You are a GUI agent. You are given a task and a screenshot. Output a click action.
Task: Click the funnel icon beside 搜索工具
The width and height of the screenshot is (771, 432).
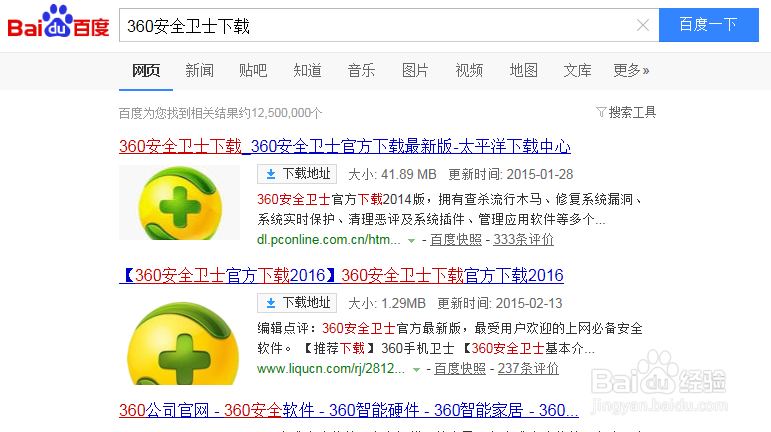pyautogui.click(x=601, y=113)
